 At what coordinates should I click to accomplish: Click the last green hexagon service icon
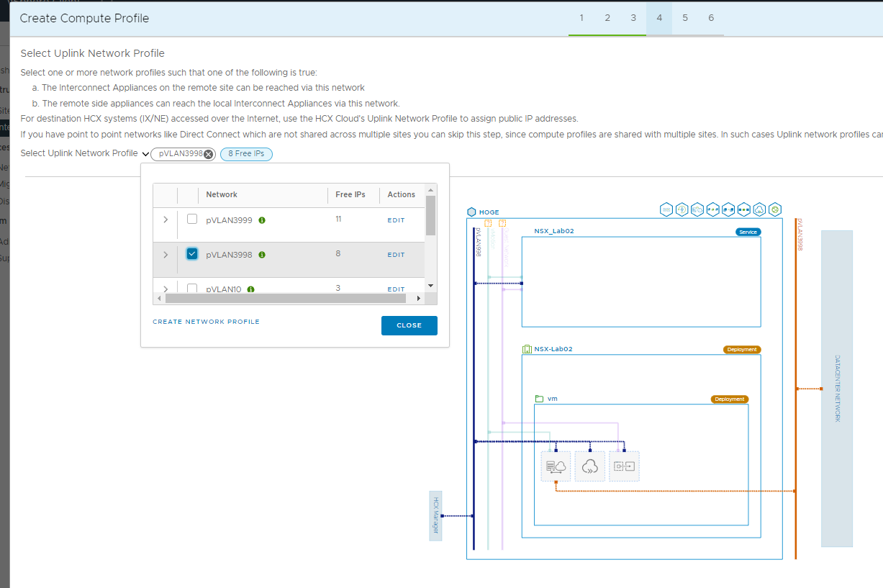coord(775,209)
